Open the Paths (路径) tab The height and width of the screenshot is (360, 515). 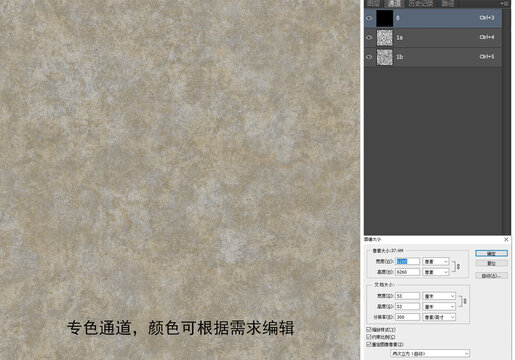(448, 4)
